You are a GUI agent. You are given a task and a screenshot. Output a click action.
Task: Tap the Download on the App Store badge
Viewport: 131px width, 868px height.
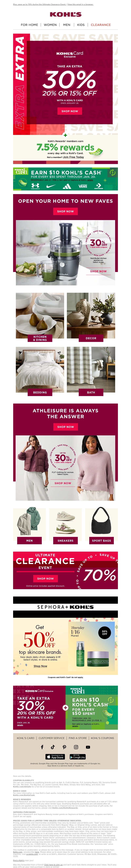[55, 757]
